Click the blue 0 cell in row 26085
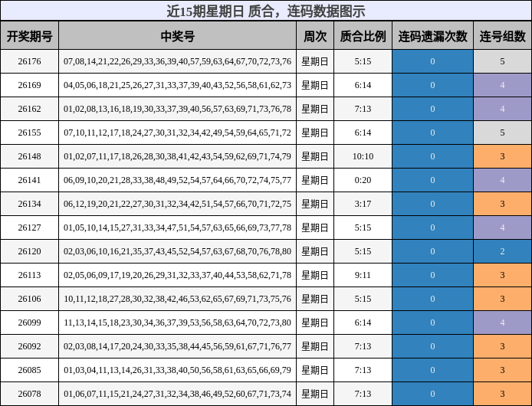 point(432,370)
